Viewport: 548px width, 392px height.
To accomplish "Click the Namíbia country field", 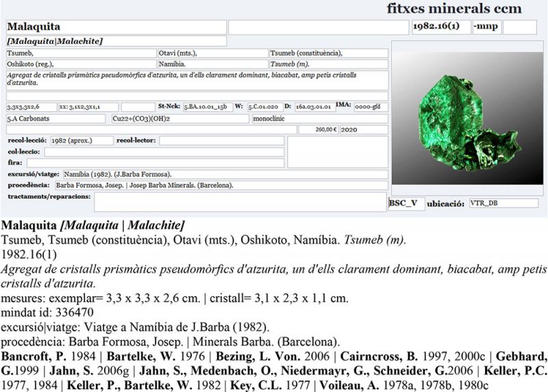I will 212,63.
